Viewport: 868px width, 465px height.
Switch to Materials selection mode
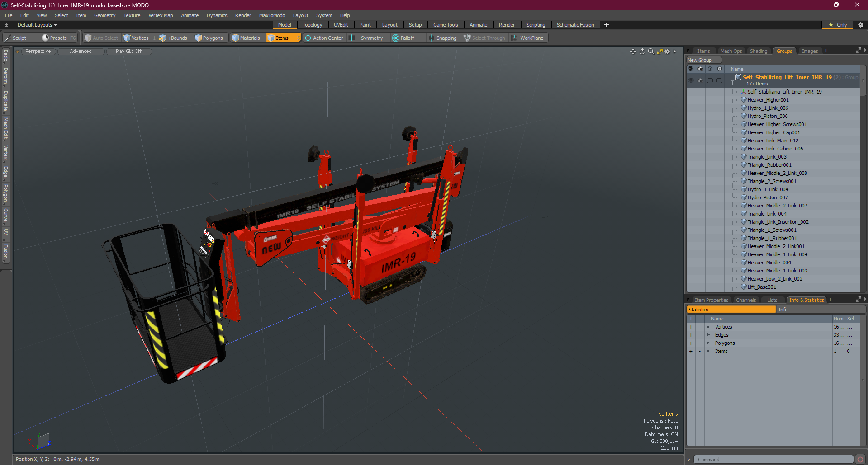(x=246, y=38)
